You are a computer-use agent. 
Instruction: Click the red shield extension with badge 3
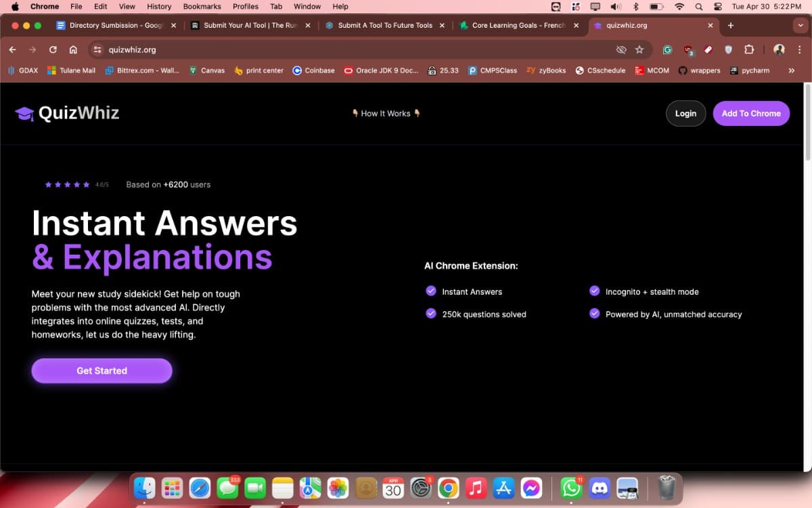[688, 49]
